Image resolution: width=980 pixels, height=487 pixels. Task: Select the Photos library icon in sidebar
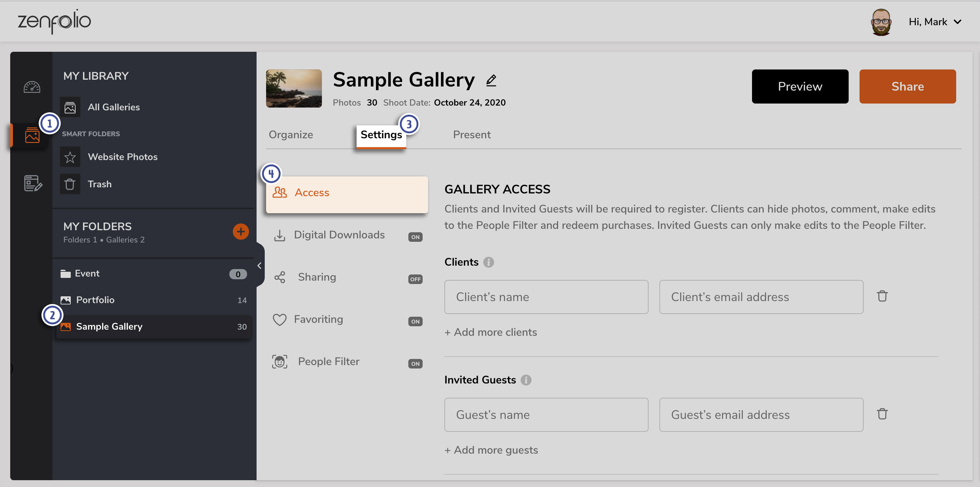pyautogui.click(x=32, y=135)
